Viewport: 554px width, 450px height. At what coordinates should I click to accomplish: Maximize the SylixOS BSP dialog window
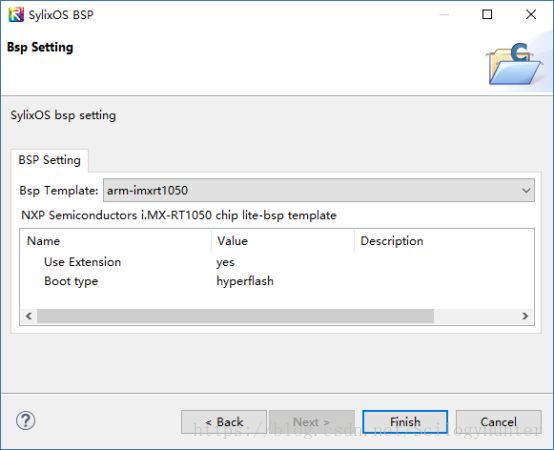pyautogui.click(x=487, y=14)
